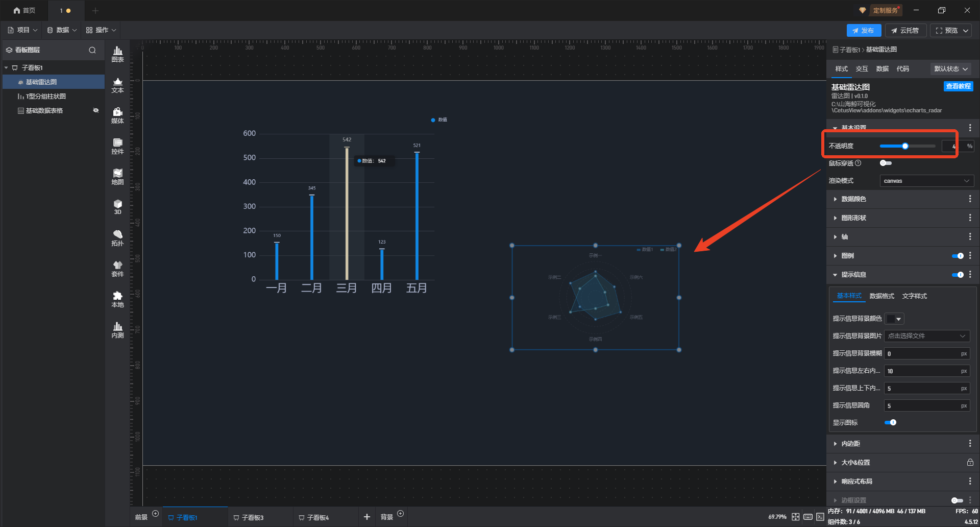
Task: Click the add board plus icon
Action: [x=366, y=517]
